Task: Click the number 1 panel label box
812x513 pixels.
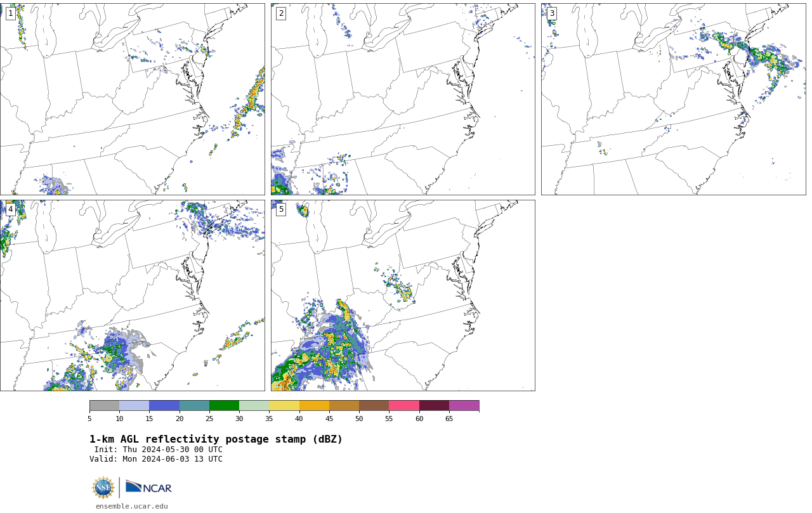Action: (11, 13)
